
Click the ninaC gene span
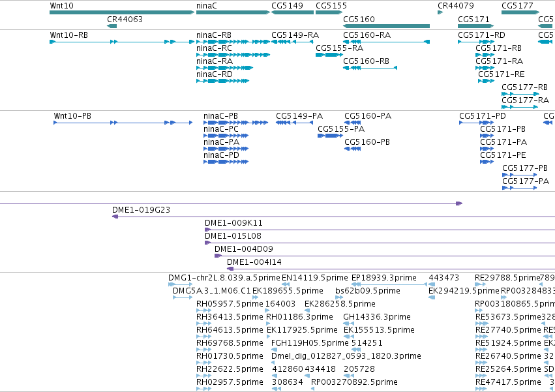[233, 12]
